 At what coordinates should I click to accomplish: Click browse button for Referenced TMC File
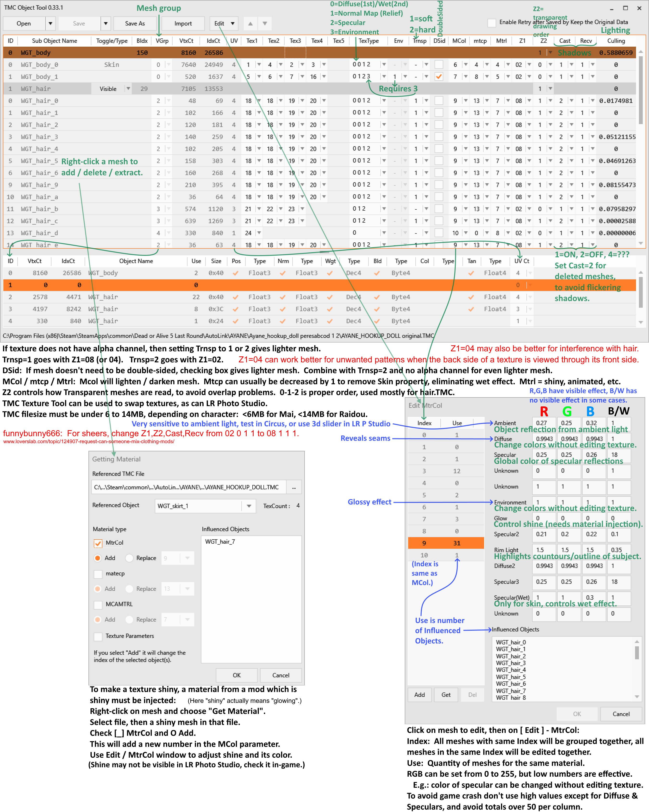tap(294, 487)
